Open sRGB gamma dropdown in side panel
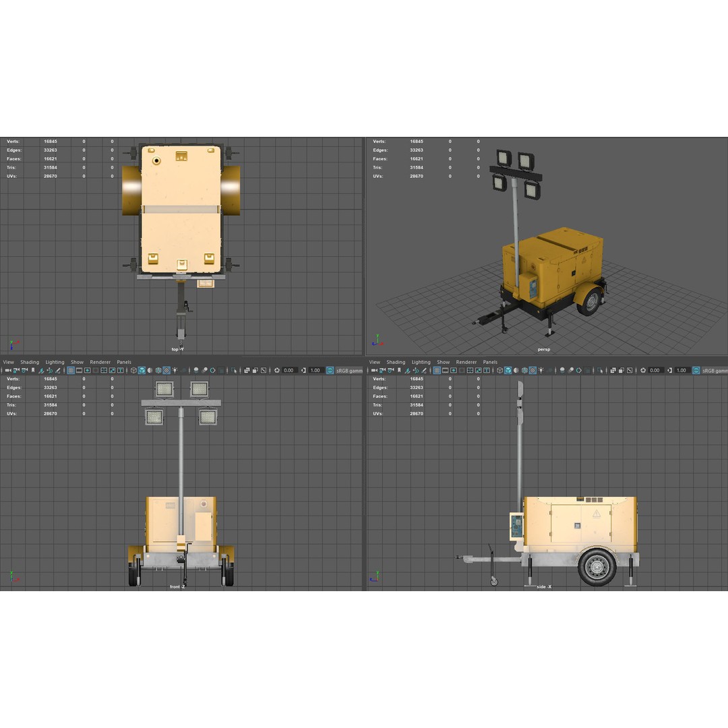The height and width of the screenshot is (728, 728). (x=715, y=370)
